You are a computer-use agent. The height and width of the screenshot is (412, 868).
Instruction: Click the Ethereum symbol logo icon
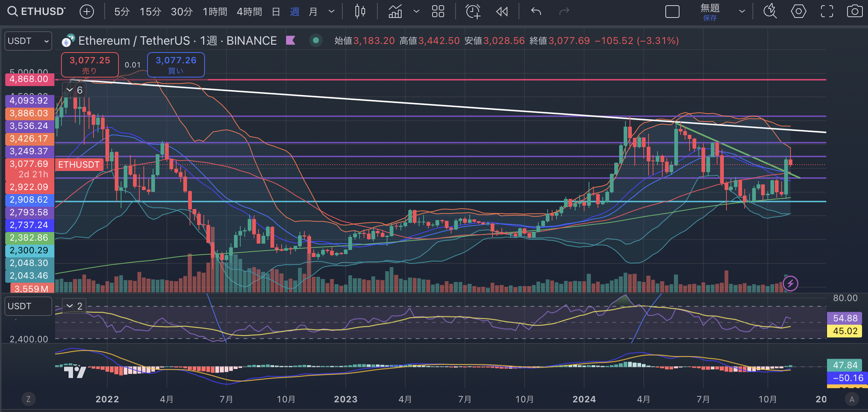pyautogui.click(x=68, y=41)
